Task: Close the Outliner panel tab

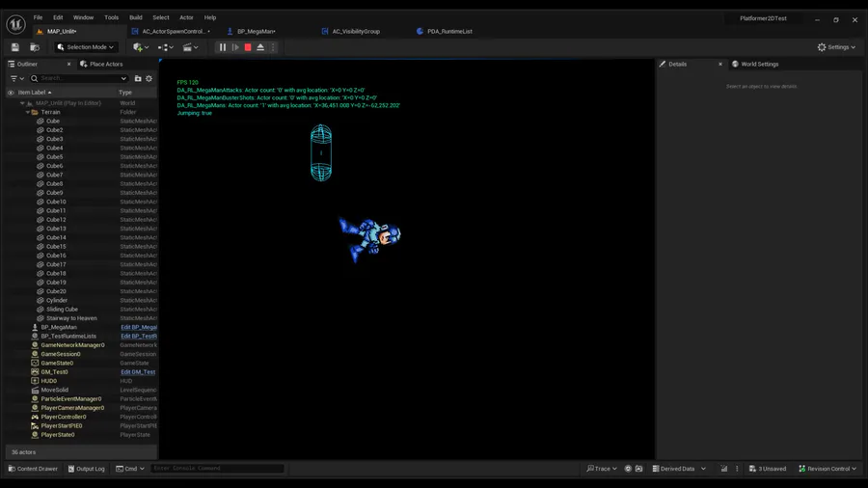Action: click(68, 65)
